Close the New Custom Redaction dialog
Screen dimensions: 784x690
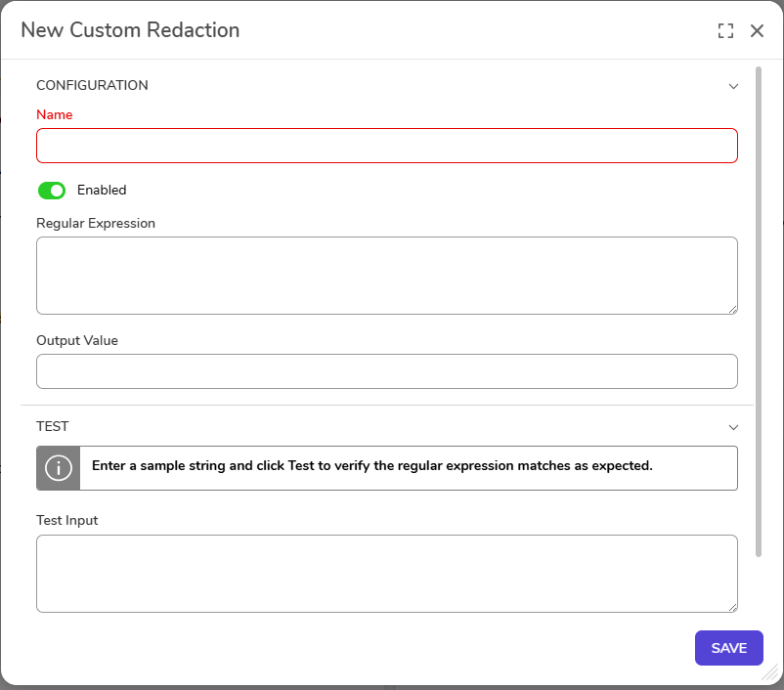[x=757, y=30]
